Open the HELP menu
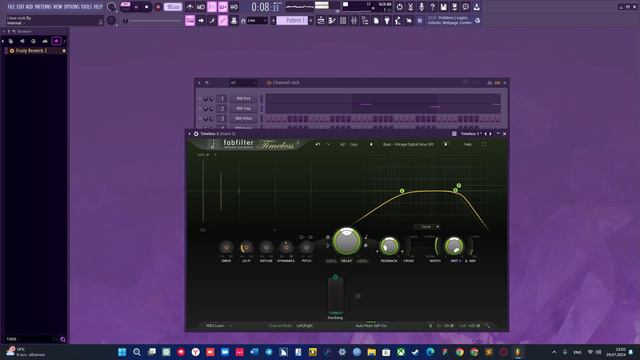Image resolution: width=640 pixels, height=360 pixels. (x=98, y=7)
